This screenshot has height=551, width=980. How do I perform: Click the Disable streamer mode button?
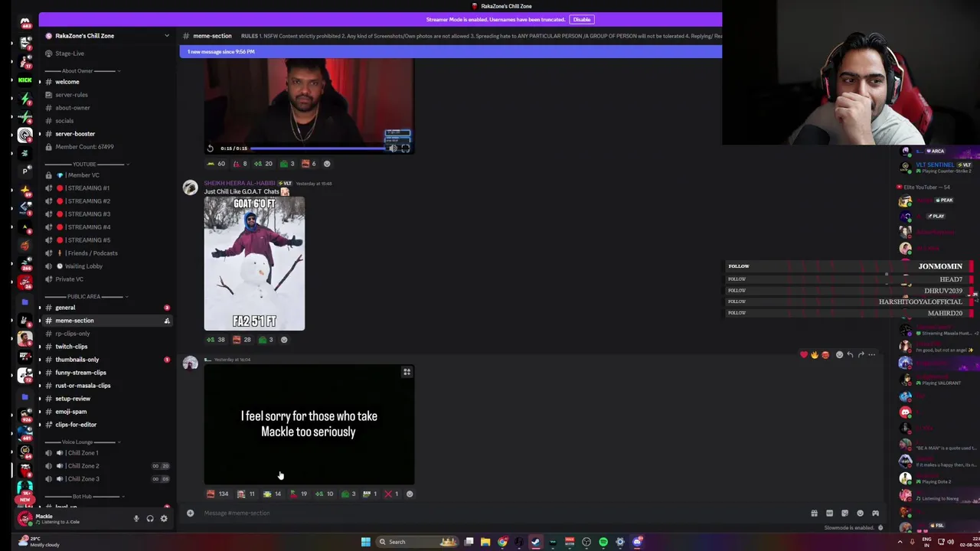click(x=582, y=19)
